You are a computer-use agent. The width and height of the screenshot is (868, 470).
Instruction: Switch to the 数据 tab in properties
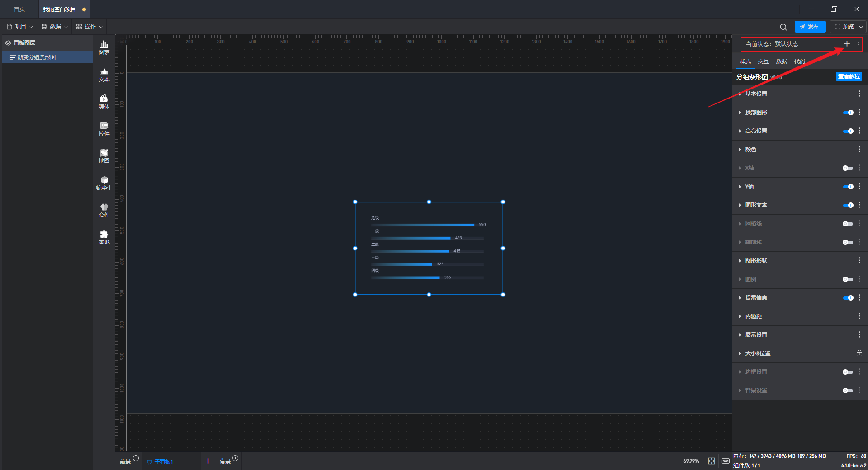tap(781, 61)
